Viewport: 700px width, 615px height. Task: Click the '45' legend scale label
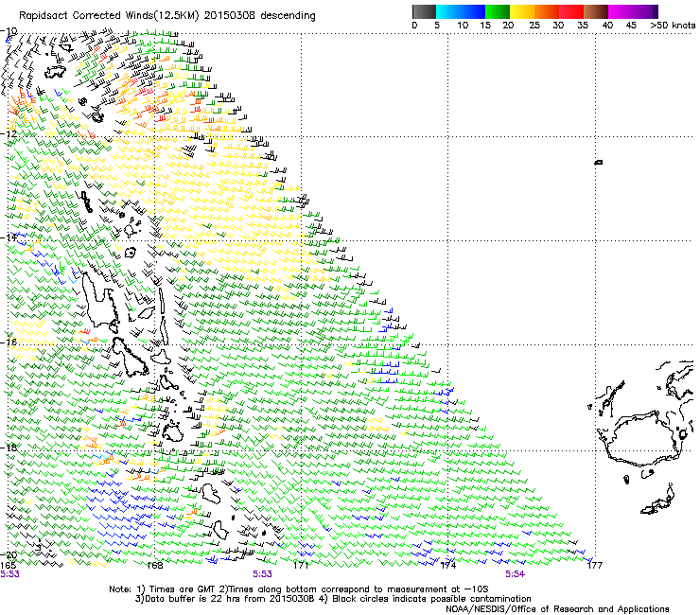(631, 26)
